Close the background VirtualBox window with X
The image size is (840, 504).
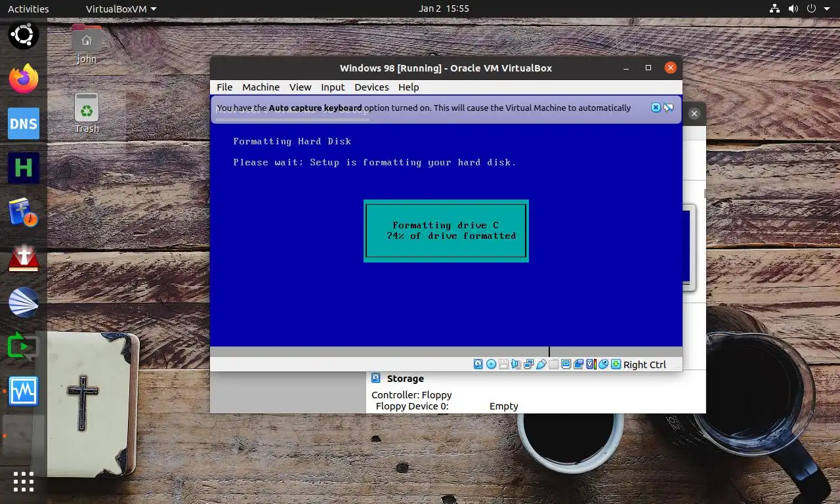(x=694, y=114)
